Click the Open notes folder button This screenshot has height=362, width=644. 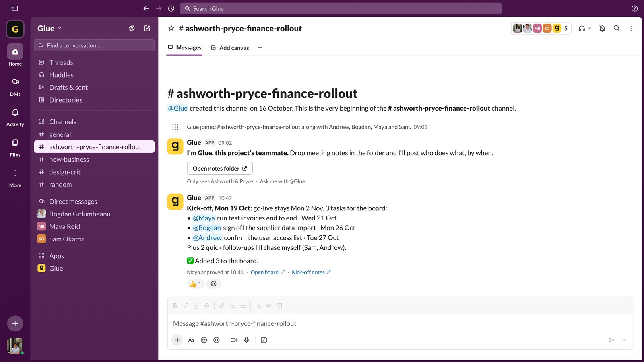point(220,169)
